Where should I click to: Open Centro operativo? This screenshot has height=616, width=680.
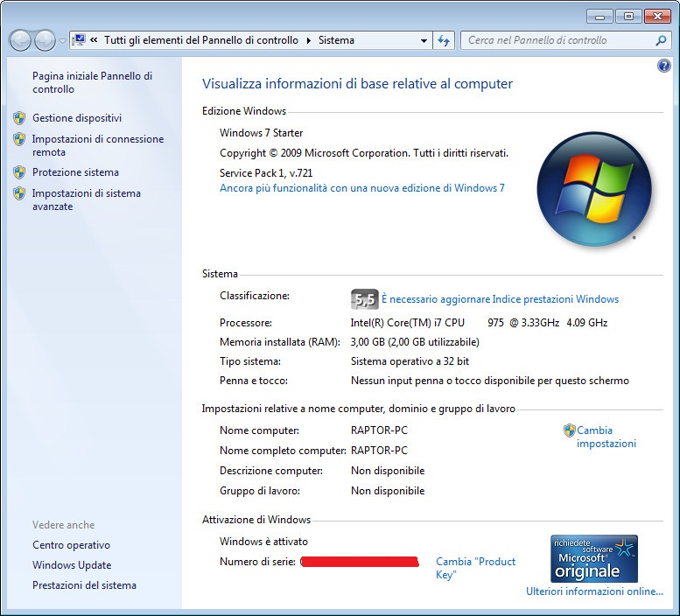[71, 545]
